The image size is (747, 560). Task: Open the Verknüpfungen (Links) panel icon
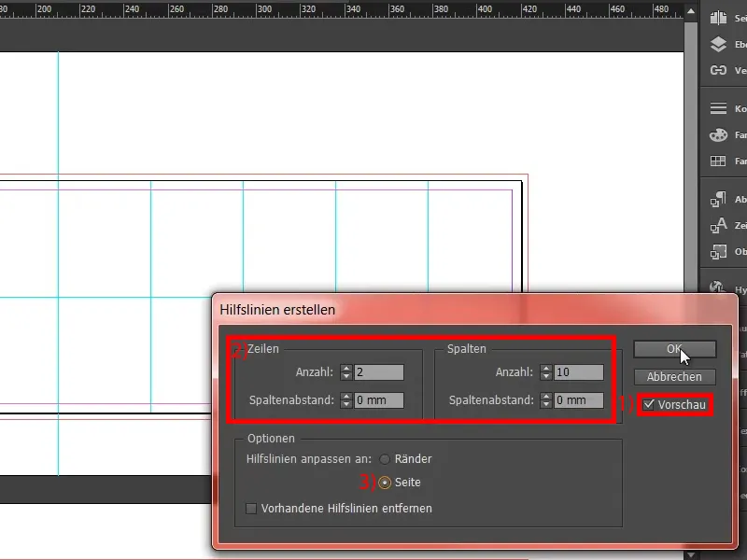click(x=718, y=71)
